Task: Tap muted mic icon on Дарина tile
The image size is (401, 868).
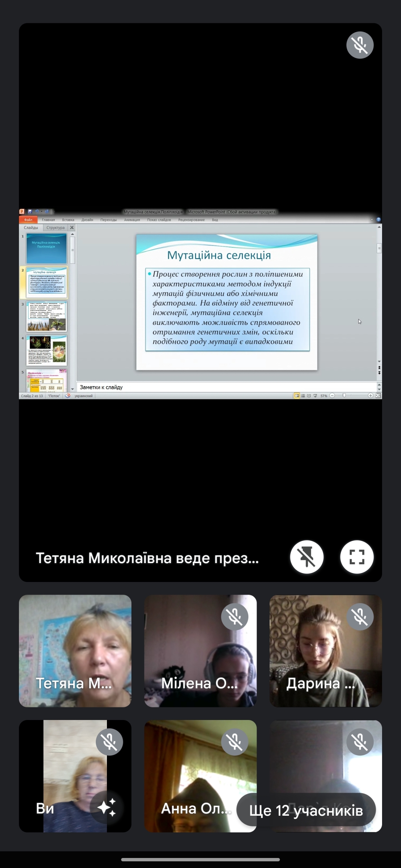Action: click(360, 617)
